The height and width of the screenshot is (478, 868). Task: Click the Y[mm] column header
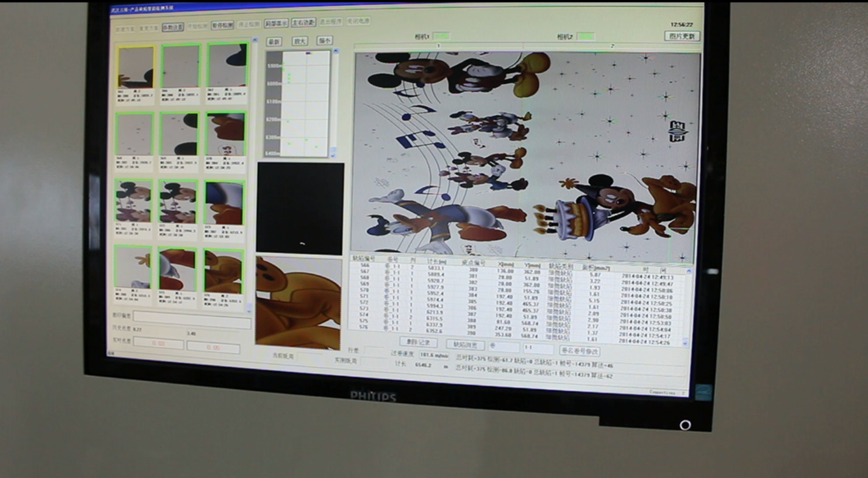pyautogui.click(x=532, y=265)
